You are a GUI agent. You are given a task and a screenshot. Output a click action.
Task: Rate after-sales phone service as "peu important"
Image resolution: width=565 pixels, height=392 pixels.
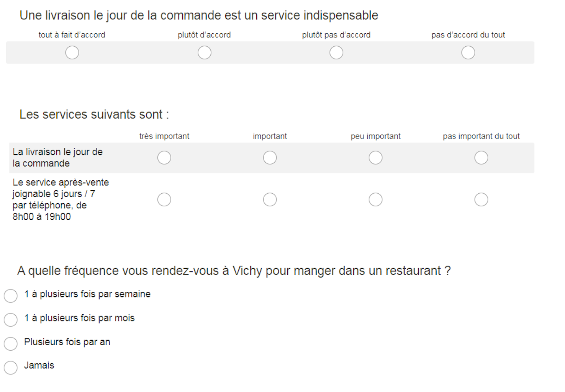tap(375, 199)
